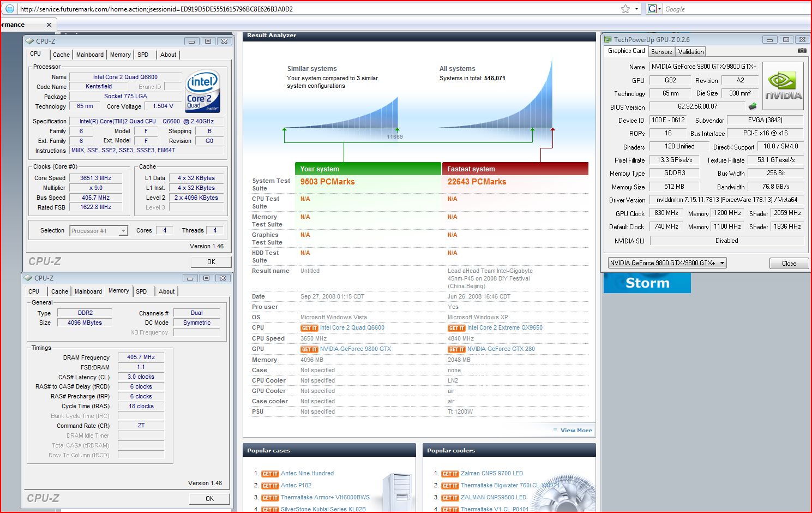This screenshot has height=513, width=812.
Task: Click the BIOS Version 62.92.56.00.07 field
Action: point(697,107)
